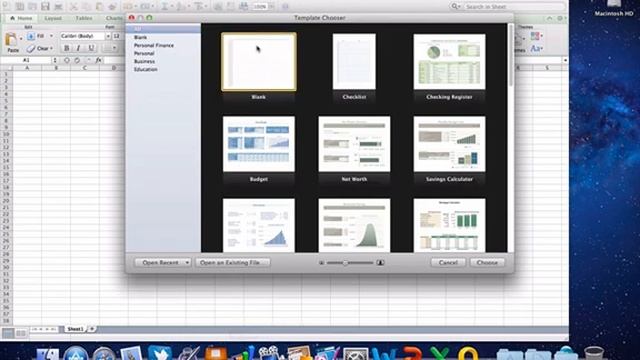Screen dimensions: 640x360
Task: Click the Fill icon in Edit group
Action: coord(31,36)
